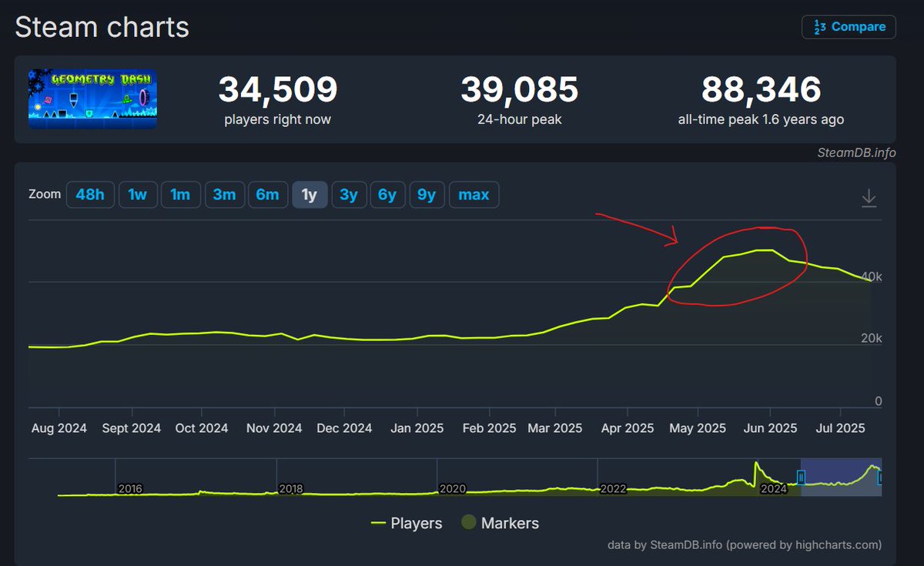924x566 pixels.
Task: Toggle the Players series in legend
Action: point(407,523)
